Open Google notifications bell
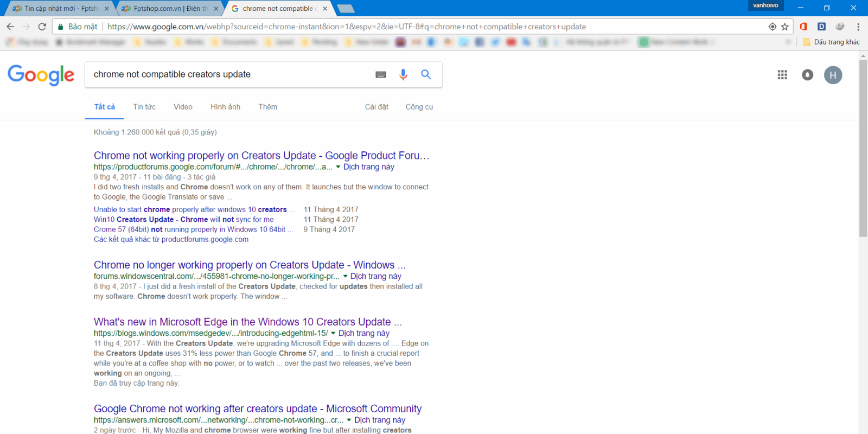 point(808,75)
